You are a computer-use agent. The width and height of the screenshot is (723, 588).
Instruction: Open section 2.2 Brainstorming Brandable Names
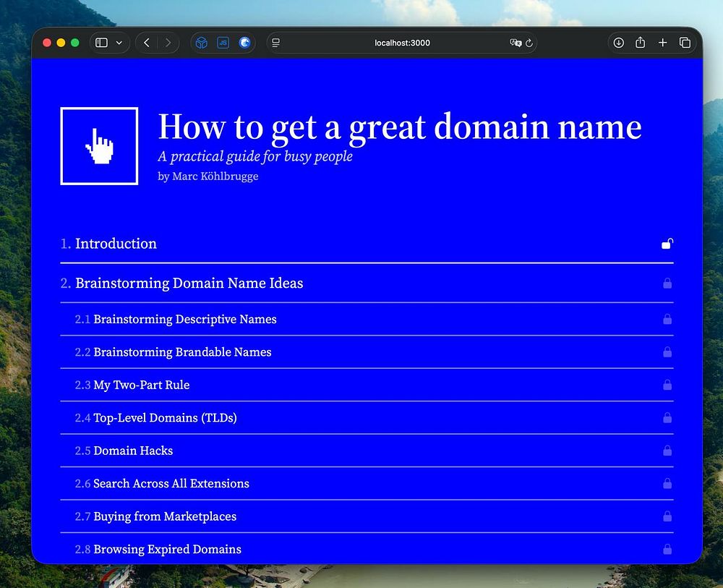click(367, 352)
